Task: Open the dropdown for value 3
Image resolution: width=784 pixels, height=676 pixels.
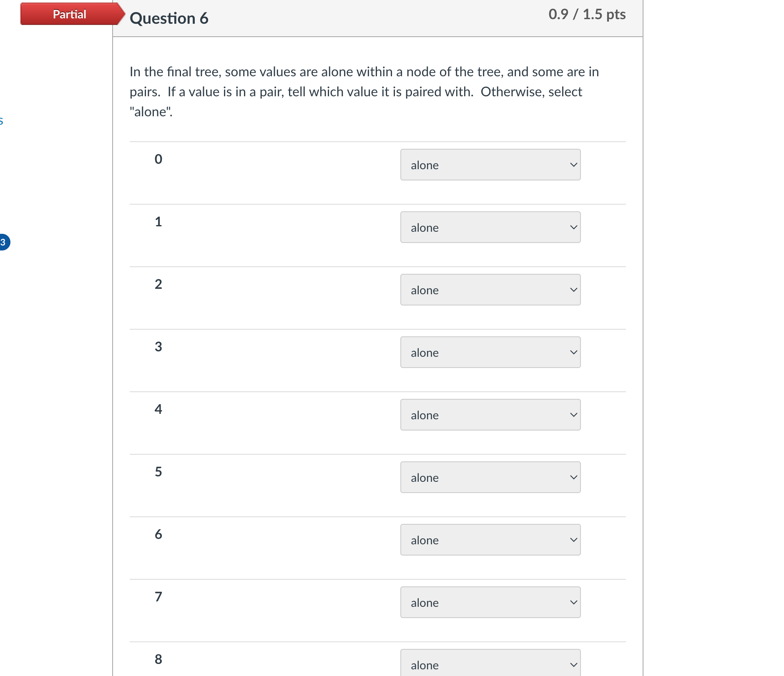Action: 490,352
